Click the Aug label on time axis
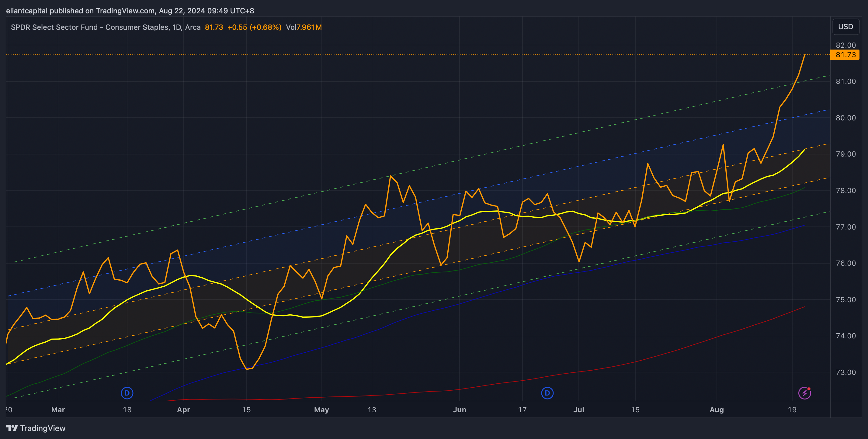 [717, 410]
